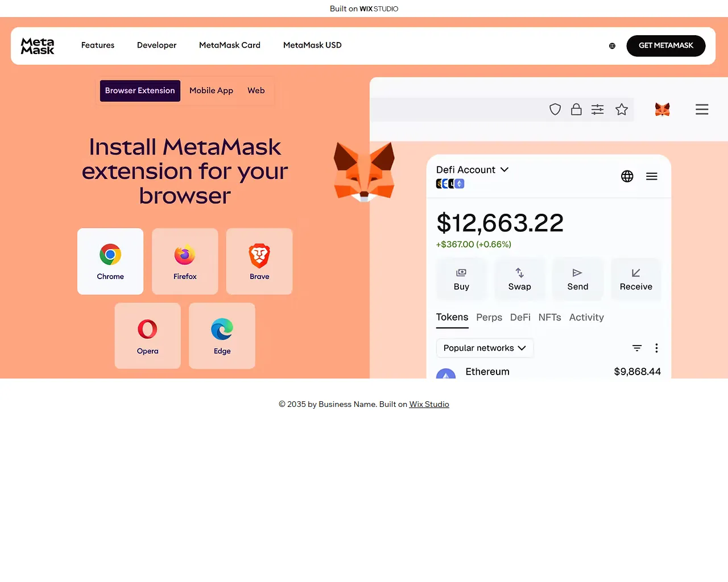Click the Install MetaMask extension heading
This screenshot has width=728, height=582.
tap(185, 171)
